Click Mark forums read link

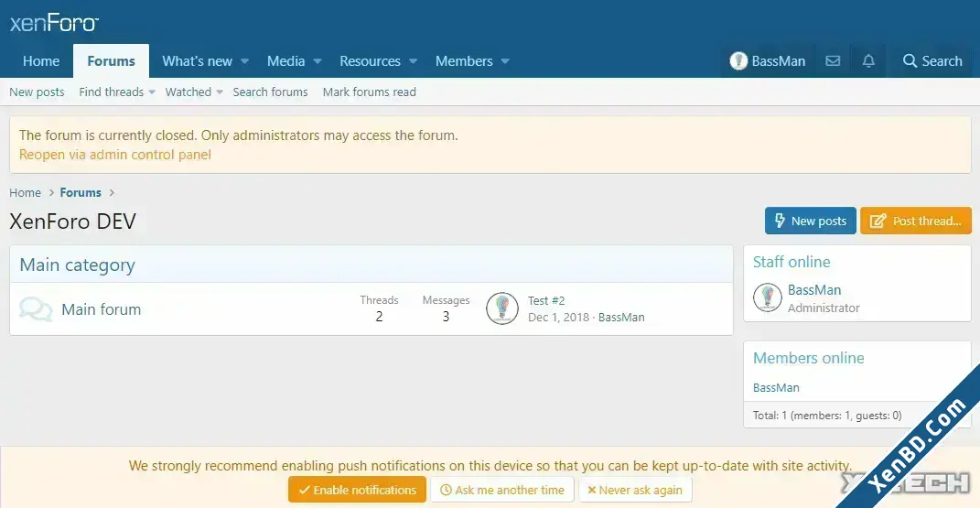tap(370, 92)
